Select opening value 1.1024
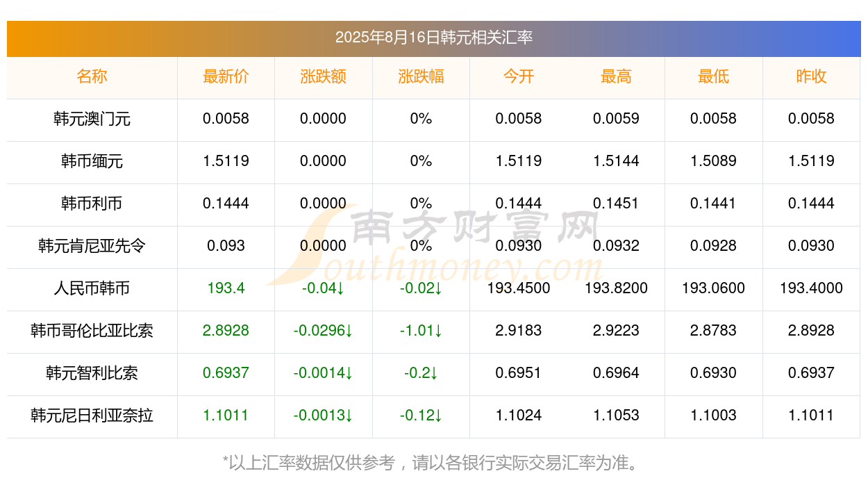The height and width of the screenshot is (485, 868). (x=519, y=416)
